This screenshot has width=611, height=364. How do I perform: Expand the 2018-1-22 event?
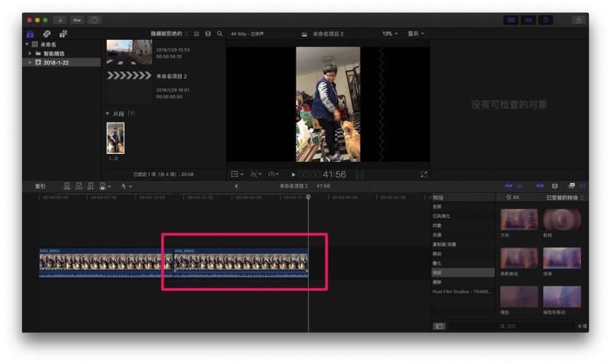point(29,62)
